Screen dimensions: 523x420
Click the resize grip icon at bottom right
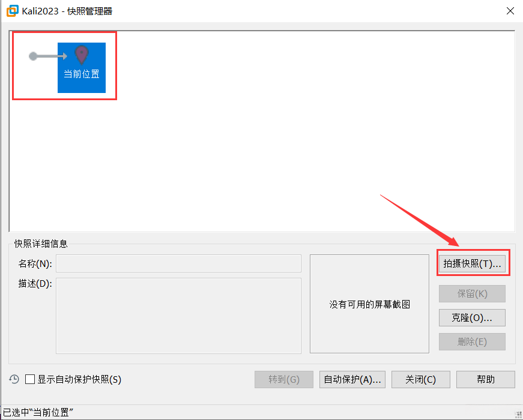518,415
